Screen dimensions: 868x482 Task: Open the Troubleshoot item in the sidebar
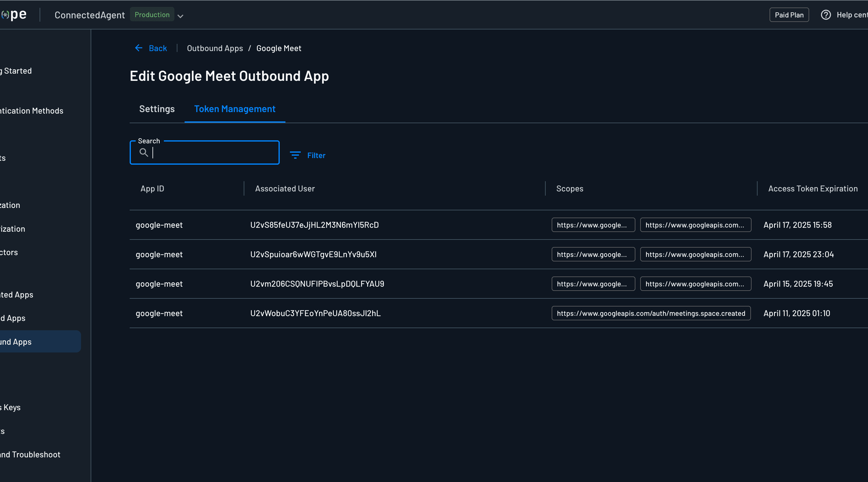[30, 454]
